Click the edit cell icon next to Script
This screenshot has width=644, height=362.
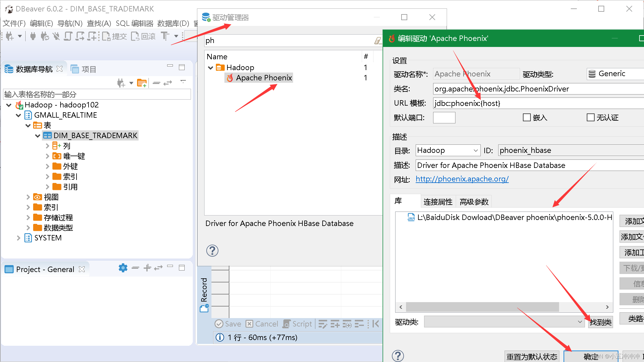tap(323, 324)
